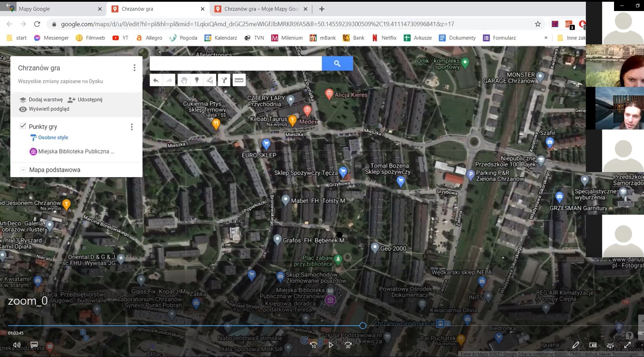
Task: Click the Medex pharmacy map pin
Action: [x=307, y=111]
